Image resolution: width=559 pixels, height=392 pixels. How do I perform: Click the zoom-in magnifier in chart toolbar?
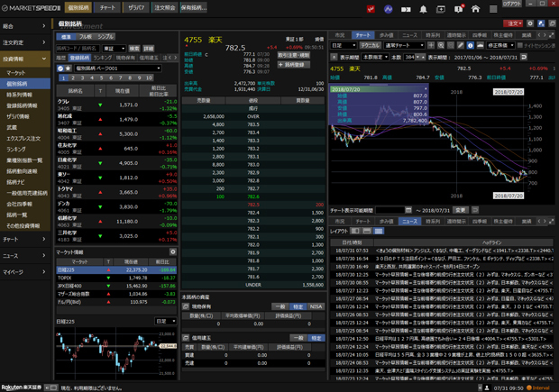[441, 45]
